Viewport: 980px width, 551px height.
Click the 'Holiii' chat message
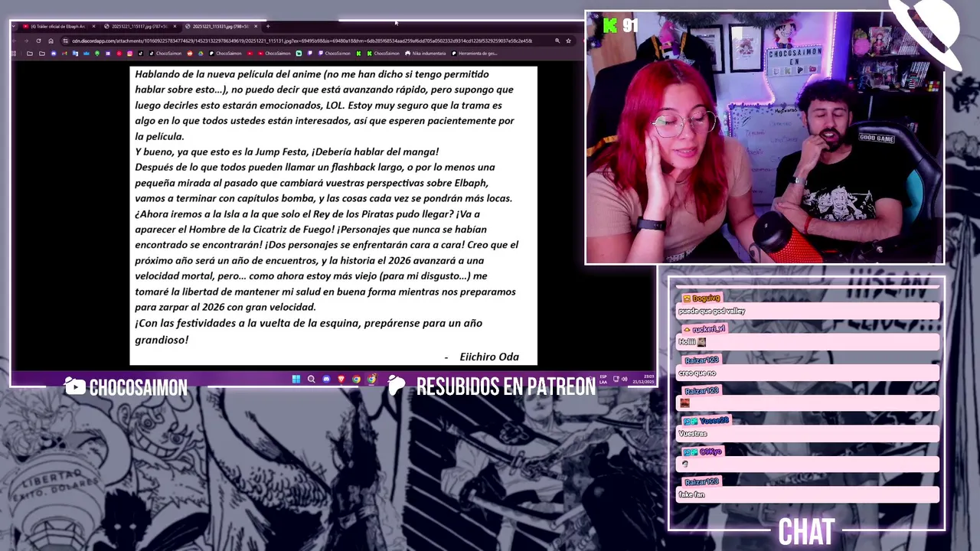click(x=808, y=342)
